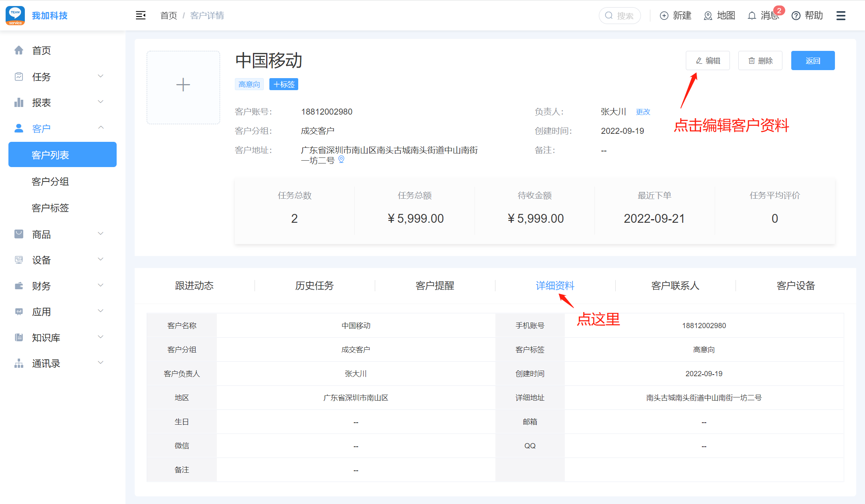
Task: Switch to the 历史任务 tab
Action: click(x=315, y=286)
